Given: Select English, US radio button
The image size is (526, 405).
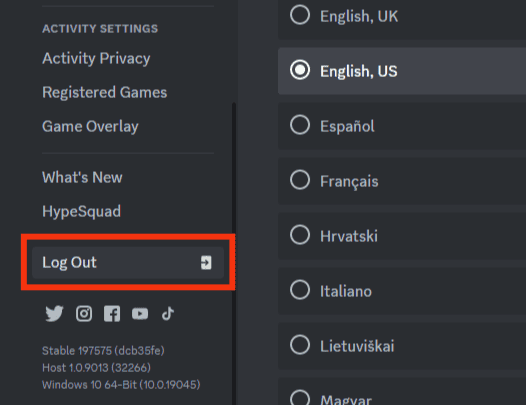Looking at the screenshot, I should 402,71.
